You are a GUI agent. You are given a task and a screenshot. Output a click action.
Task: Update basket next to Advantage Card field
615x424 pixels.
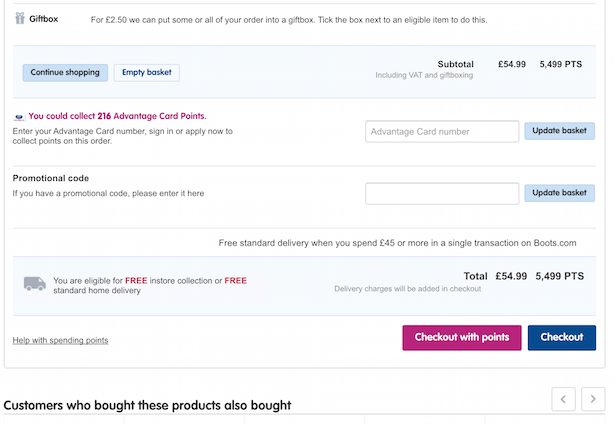coord(559,131)
